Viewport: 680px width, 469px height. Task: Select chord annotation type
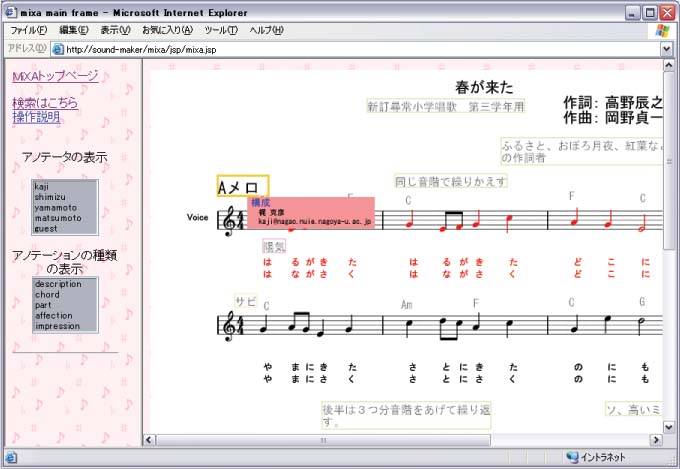click(x=65, y=295)
